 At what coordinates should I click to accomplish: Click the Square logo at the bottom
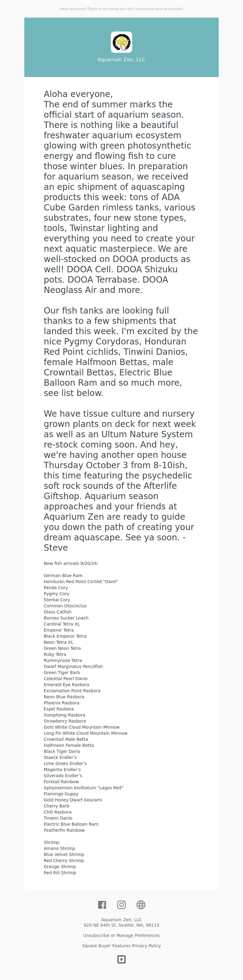pyautogui.click(x=122, y=959)
